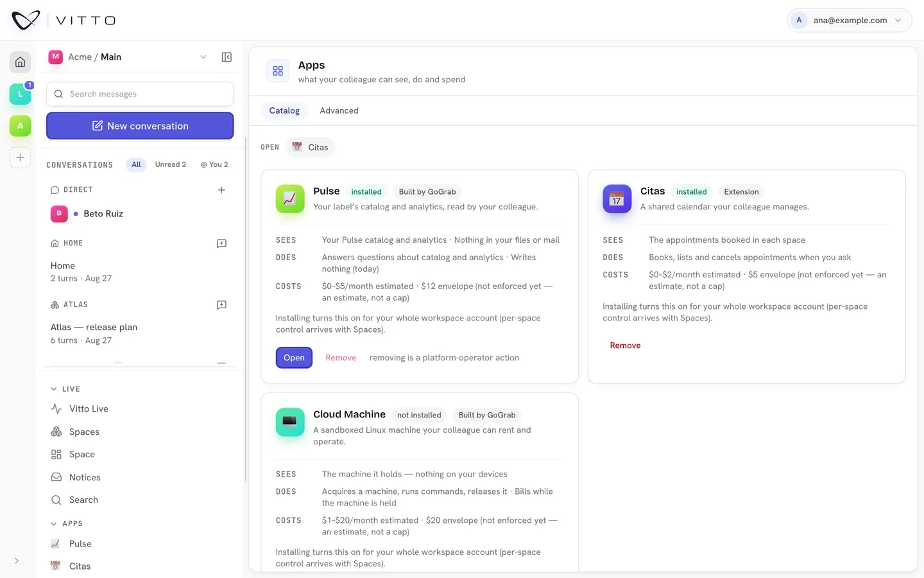
Task: Open the Acme / Main workspace dropdown
Action: coord(128,57)
